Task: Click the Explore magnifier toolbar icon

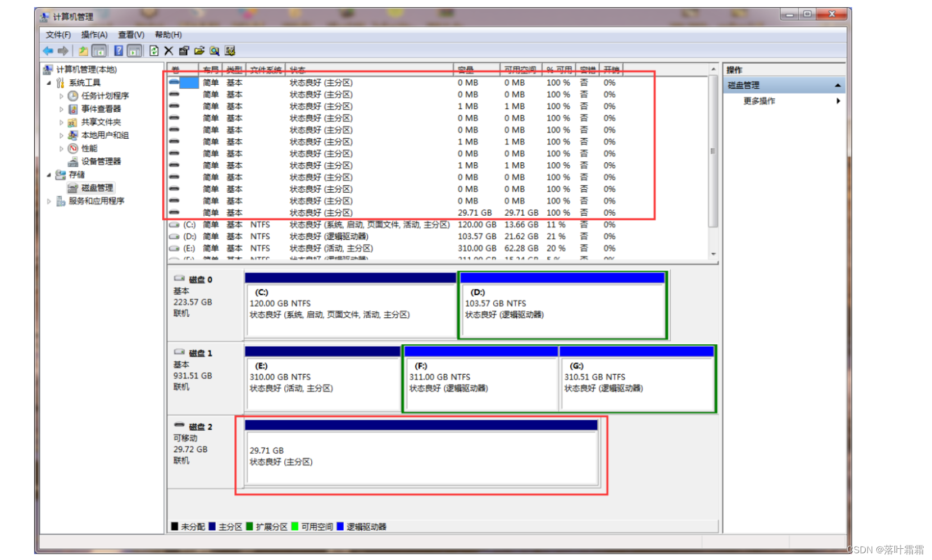Action: click(x=214, y=51)
